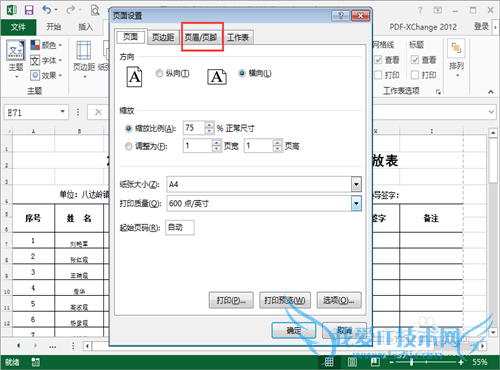500x370 pixels.
Task: Switch to Page Break Preview
Action: pyautogui.click(x=375, y=362)
